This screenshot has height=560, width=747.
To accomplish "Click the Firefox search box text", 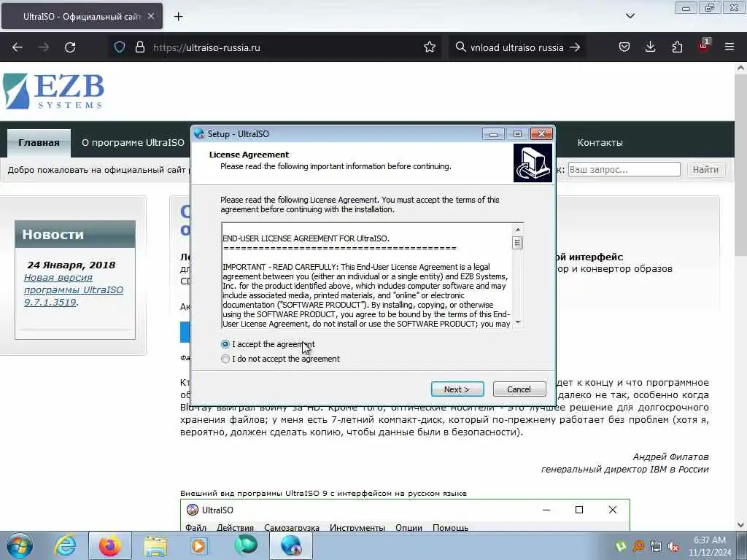I will pyautogui.click(x=517, y=47).
